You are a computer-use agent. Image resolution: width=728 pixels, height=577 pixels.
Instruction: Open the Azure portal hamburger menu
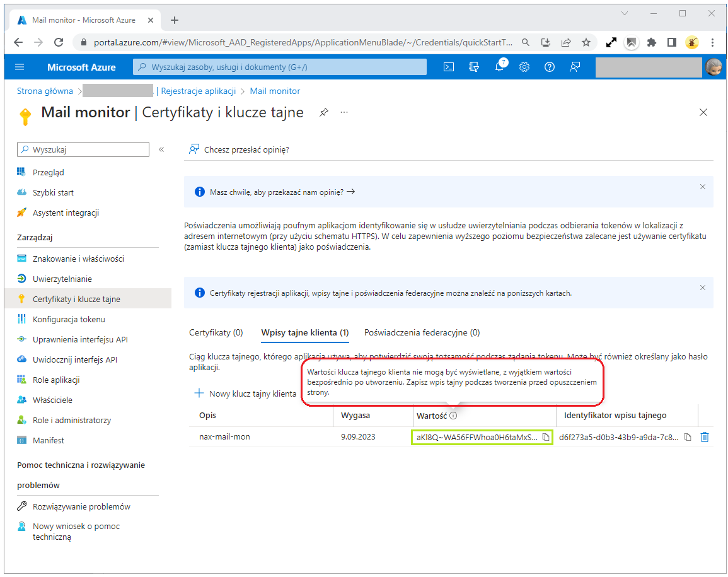[20, 67]
